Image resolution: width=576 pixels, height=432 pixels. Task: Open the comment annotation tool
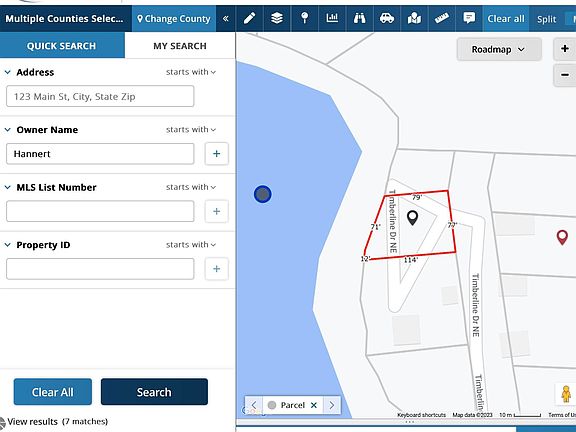pyautogui.click(x=469, y=18)
